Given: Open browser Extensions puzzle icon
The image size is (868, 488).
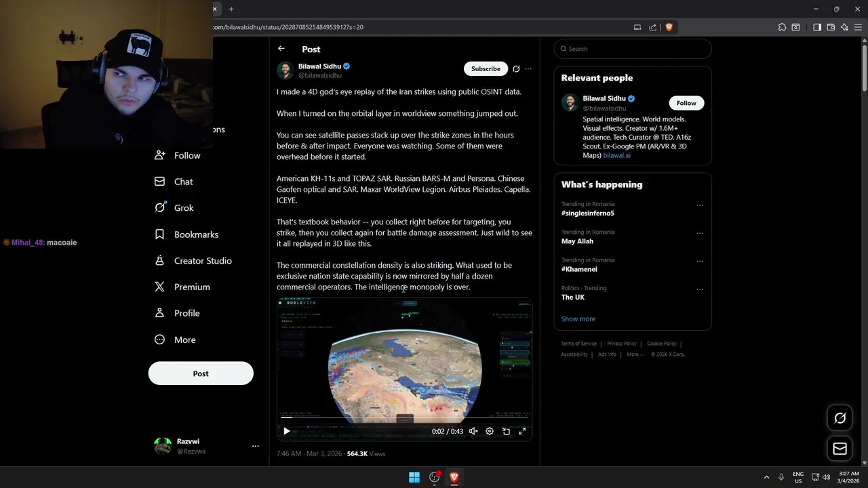Looking at the screenshot, I should (x=782, y=27).
